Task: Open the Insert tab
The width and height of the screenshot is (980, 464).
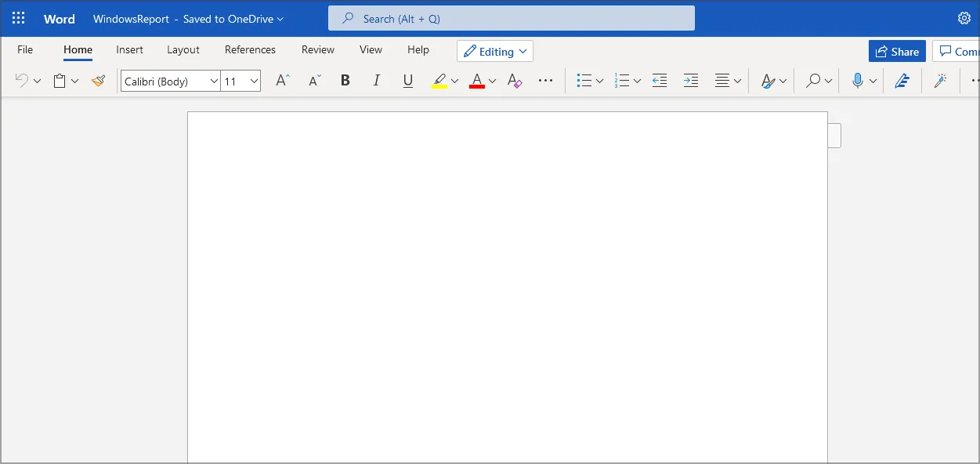Action: pos(129,50)
